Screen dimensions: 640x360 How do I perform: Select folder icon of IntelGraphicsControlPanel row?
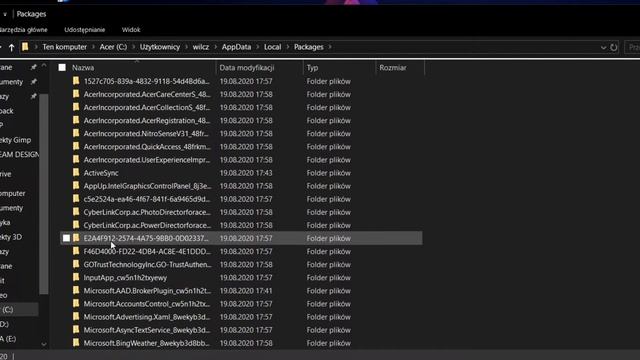pos(76,185)
